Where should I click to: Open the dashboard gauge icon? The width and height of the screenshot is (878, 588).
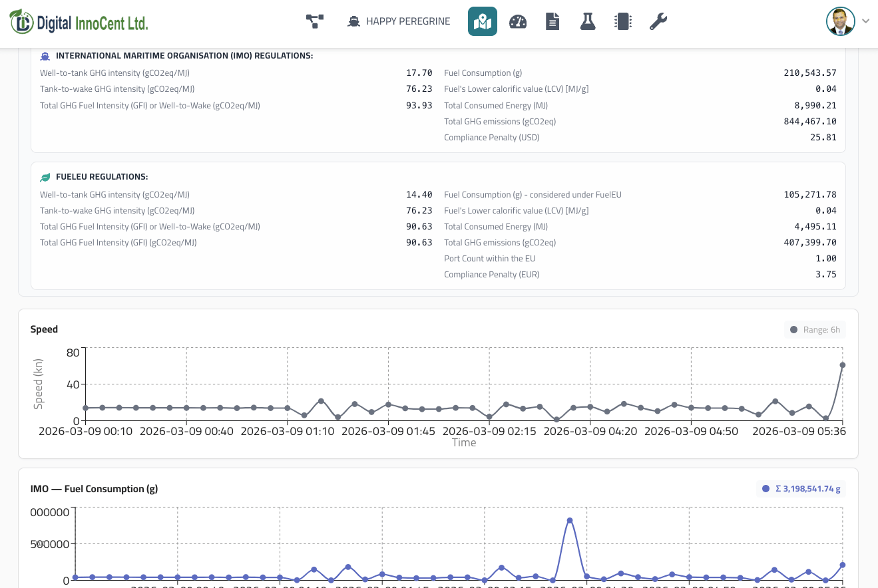point(518,21)
